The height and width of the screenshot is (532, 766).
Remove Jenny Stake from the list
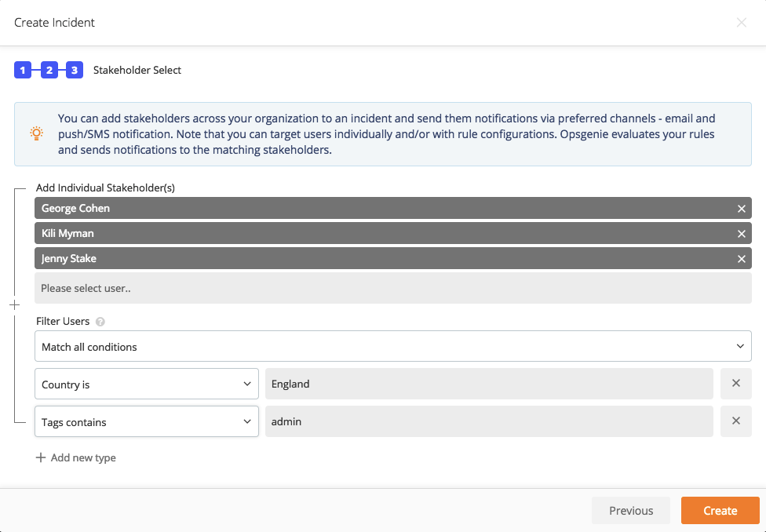[x=741, y=259]
